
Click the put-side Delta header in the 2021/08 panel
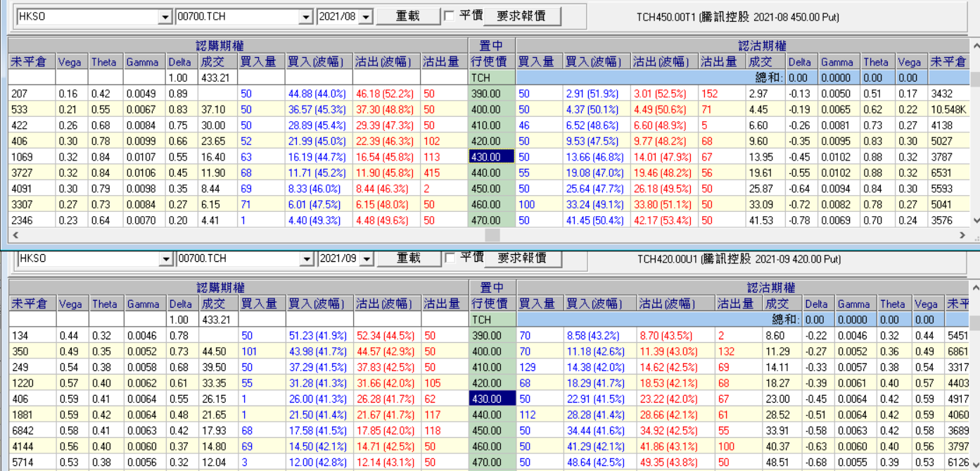(x=800, y=62)
